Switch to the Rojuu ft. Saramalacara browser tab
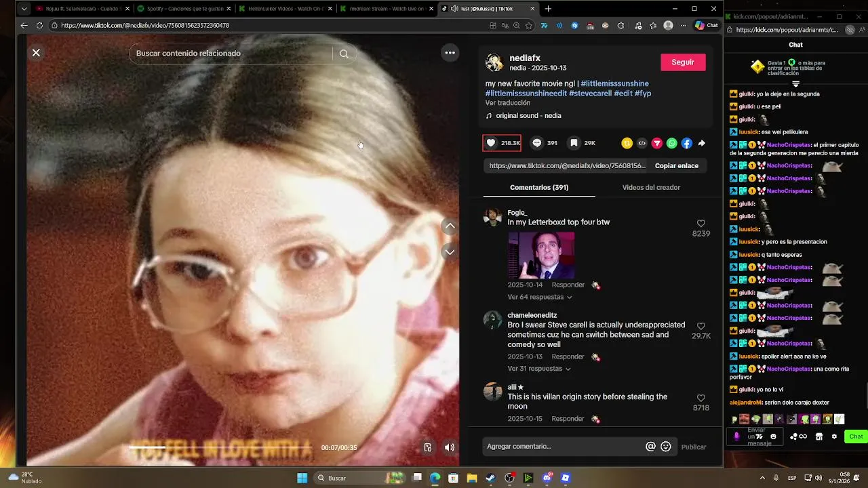 (81, 9)
